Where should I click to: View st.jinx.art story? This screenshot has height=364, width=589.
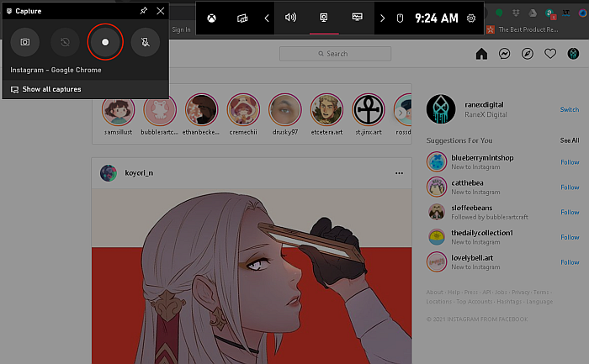369,109
